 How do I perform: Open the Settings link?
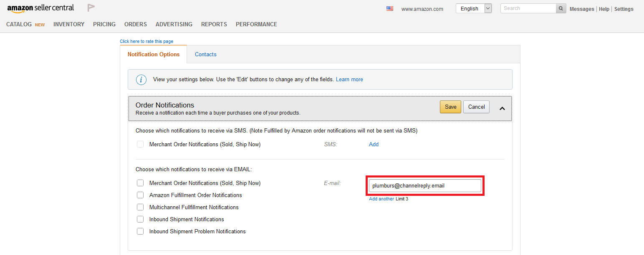pyautogui.click(x=624, y=9)
